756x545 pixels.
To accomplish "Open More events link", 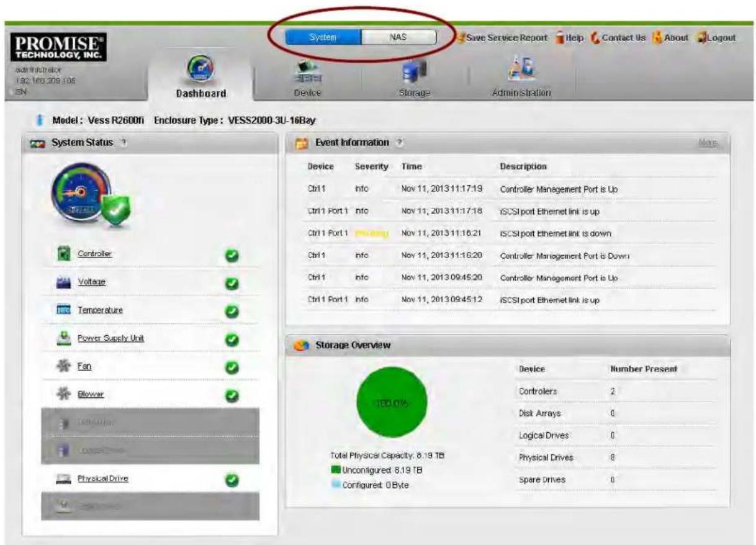I will tap(708, 143).
